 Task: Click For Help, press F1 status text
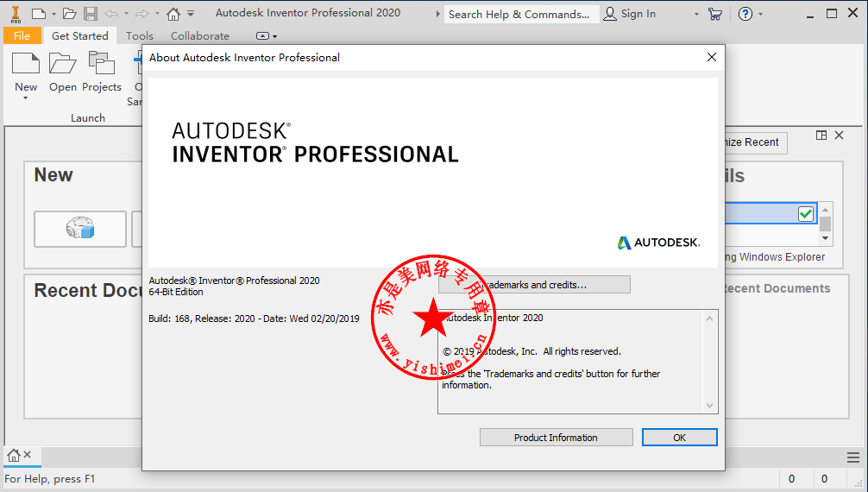(x=50, y=479)
